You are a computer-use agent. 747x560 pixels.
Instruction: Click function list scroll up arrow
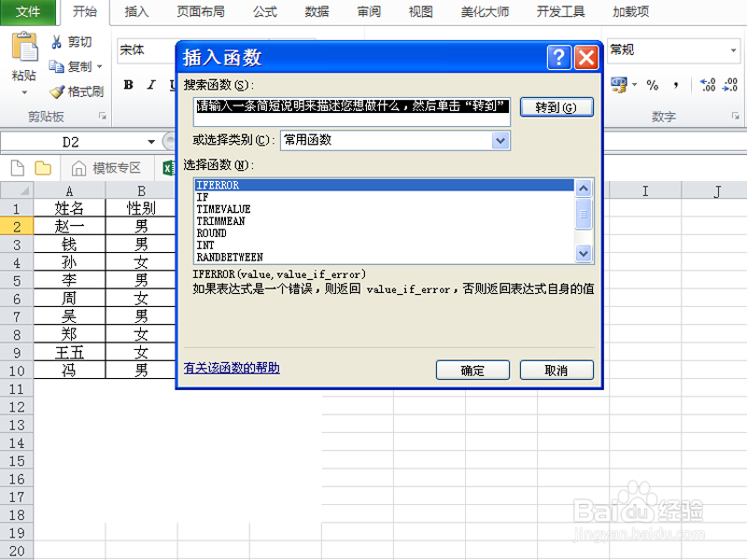tap(583, 189)
